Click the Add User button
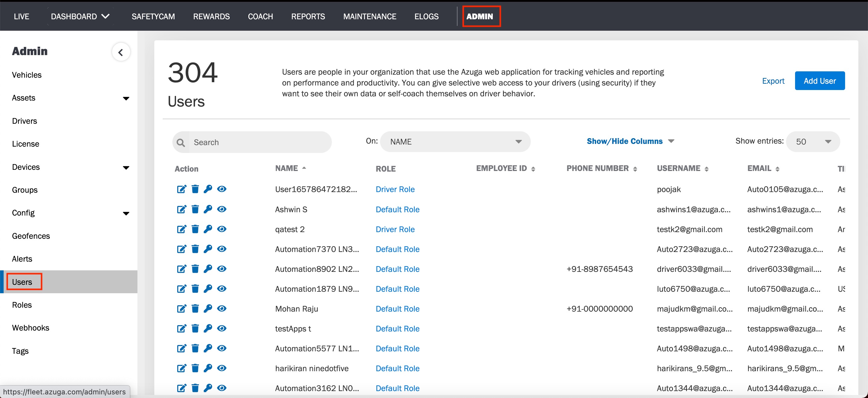The image size is (868, 398). pos(819,81)
